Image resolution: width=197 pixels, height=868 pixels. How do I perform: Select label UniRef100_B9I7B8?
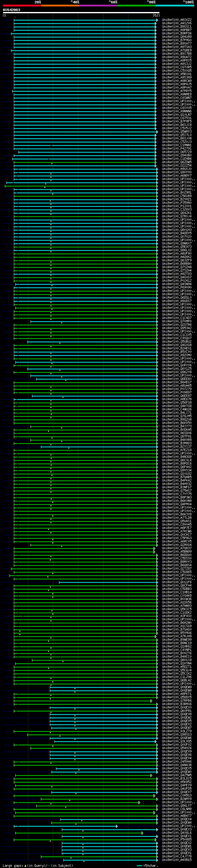[x=177, y=54]
